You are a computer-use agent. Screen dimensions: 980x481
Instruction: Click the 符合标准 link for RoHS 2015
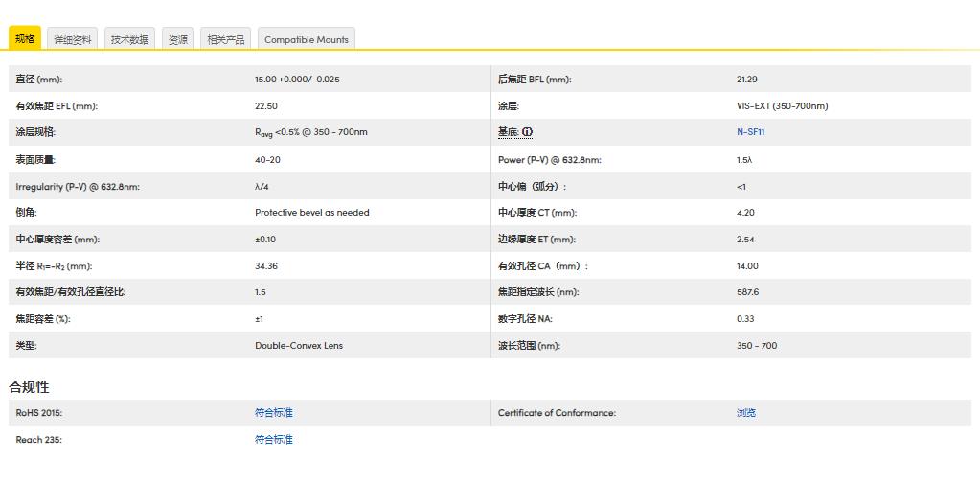click(x=273, y=413)
